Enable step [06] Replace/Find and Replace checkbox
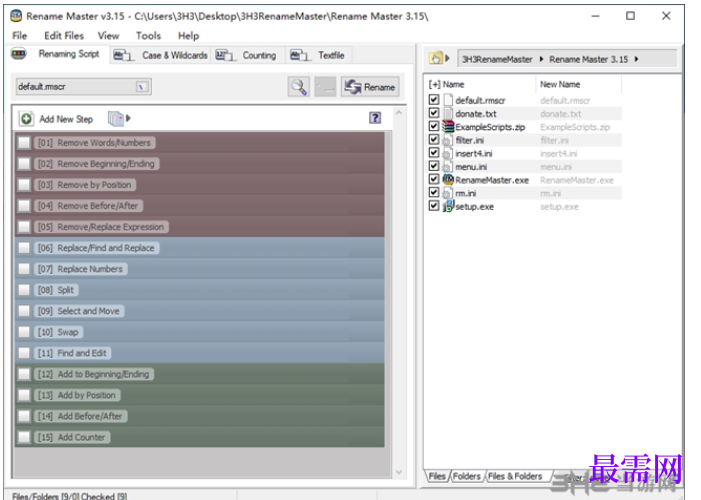Viewport: 701px width, 500px height. coord(24,248)
